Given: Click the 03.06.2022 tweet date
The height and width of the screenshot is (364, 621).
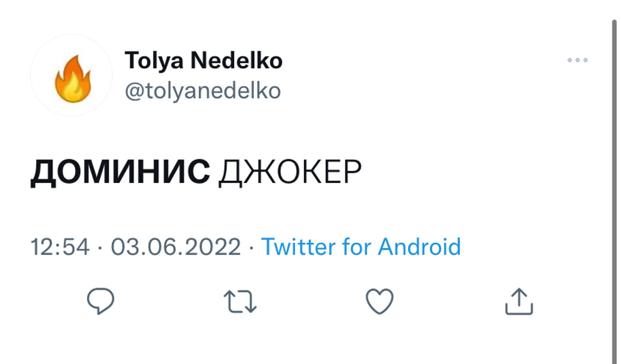Looking at the screenshot, I should click(176, 246).
